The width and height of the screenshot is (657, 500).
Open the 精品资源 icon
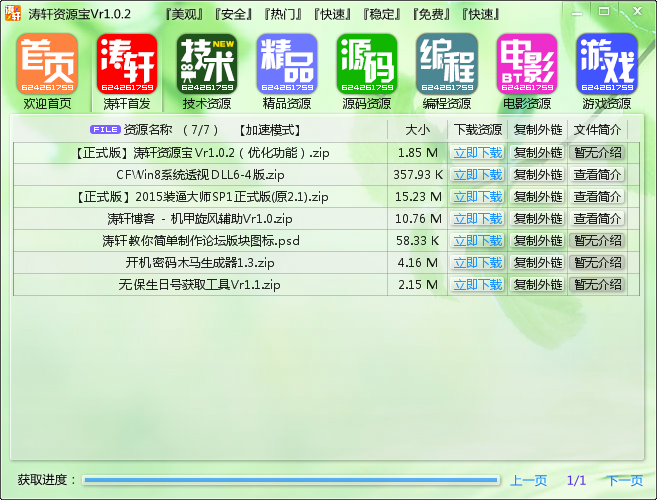(x=287, y=64)
